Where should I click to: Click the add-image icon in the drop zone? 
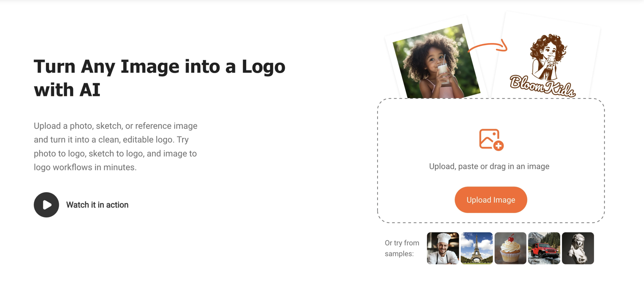point(491,139)
